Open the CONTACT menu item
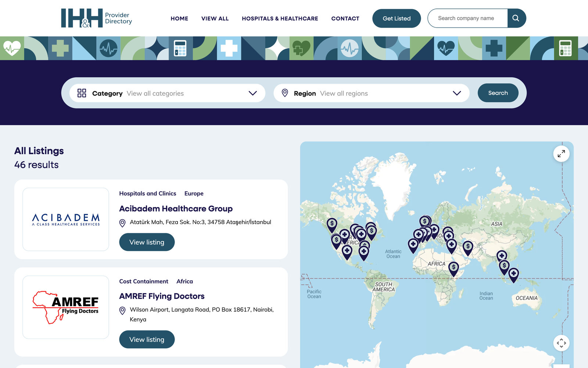This screenshot has height=368, width=588. pyautogui.click(x=345, y=18)
